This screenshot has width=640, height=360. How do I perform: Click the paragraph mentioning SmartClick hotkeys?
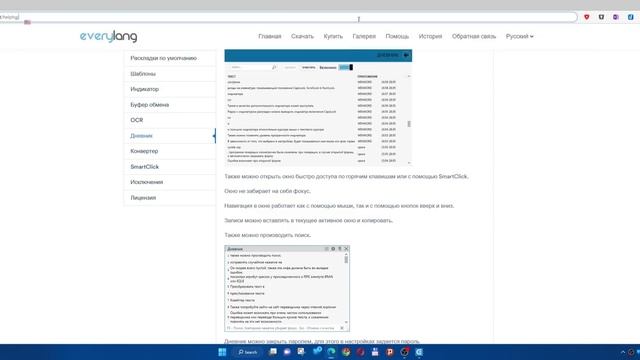click(346, 176)
